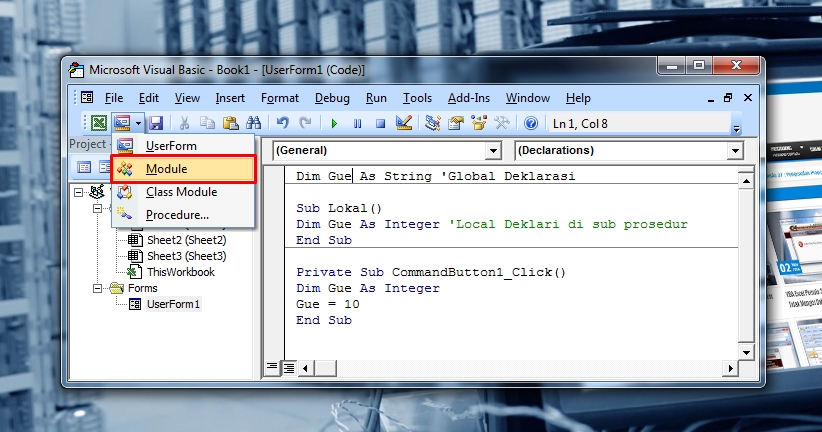
Task: Open the Insert object dropdown arrow
Action: point(138,124)
